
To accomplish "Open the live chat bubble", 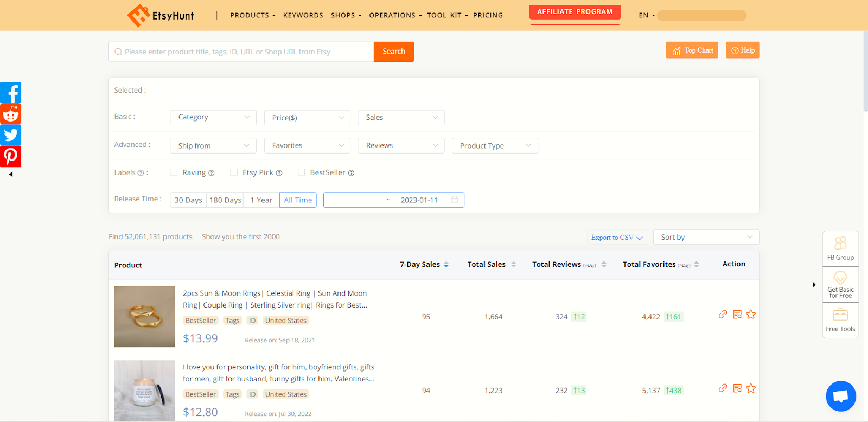I will coord(841,396).
